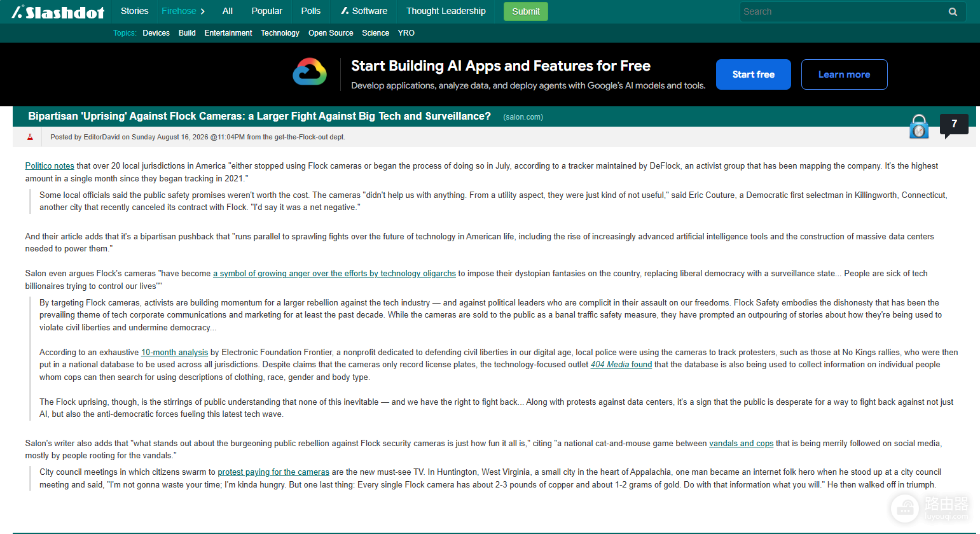Image resolution: width=980 pixels, height=534 pixels.
Task: Select the Build topic
Action: click(x=187, y=33)
